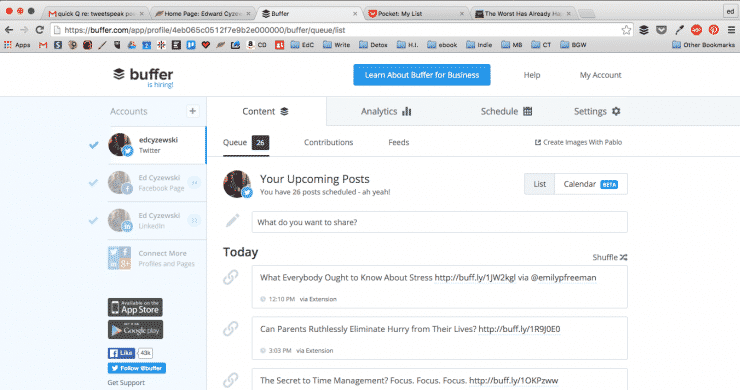
Task: Click the Shuffle queue icon
Action: [x=624, y=257]
